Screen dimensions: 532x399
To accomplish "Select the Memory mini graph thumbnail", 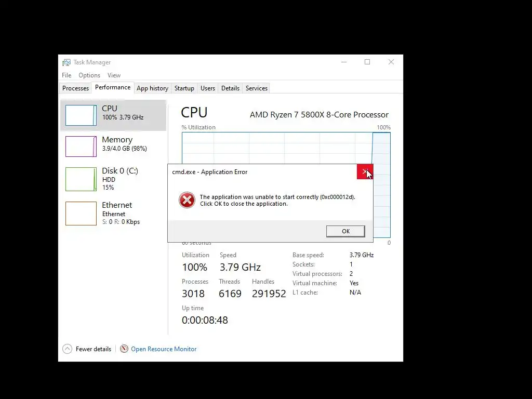I will point(81,147).
